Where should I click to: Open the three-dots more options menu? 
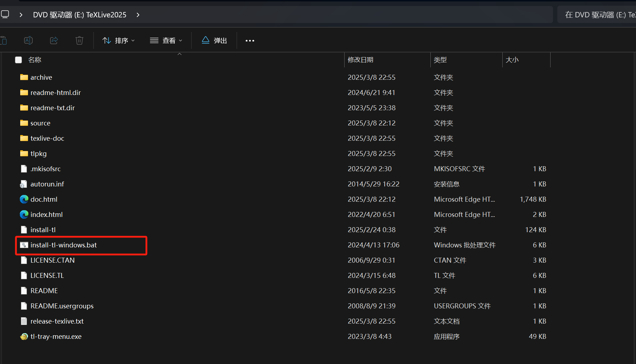[250, 40]
